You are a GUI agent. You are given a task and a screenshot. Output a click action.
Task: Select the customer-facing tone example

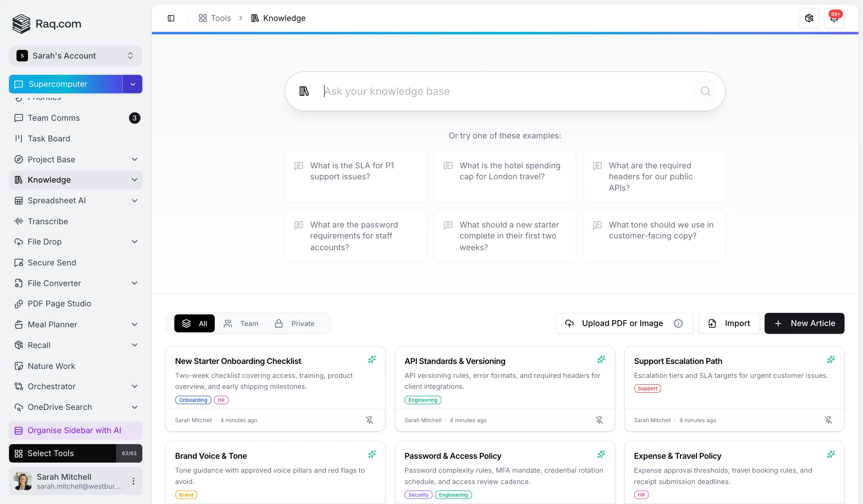click(654, 236)
